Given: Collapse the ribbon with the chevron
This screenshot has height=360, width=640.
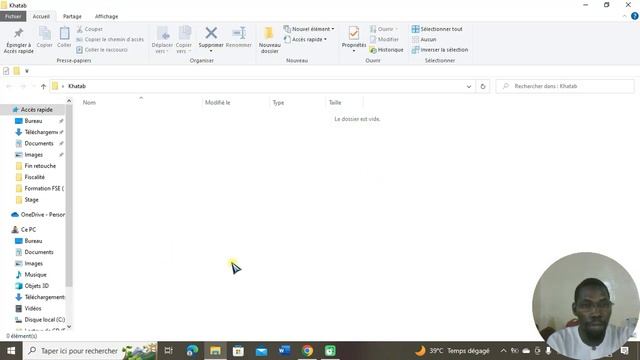Looking at the screenshot, I should (624, 16).
